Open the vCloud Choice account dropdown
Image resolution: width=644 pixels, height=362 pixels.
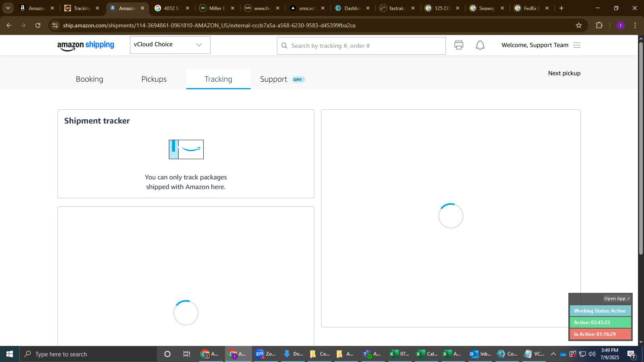pyautogui.click(x=170, y=45)
